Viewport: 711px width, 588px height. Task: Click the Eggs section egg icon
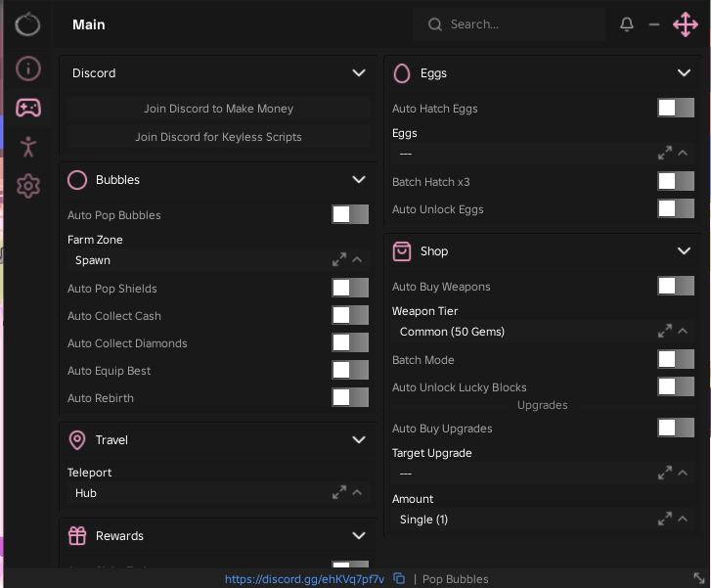pyautogui.click(x=402, y=73)
